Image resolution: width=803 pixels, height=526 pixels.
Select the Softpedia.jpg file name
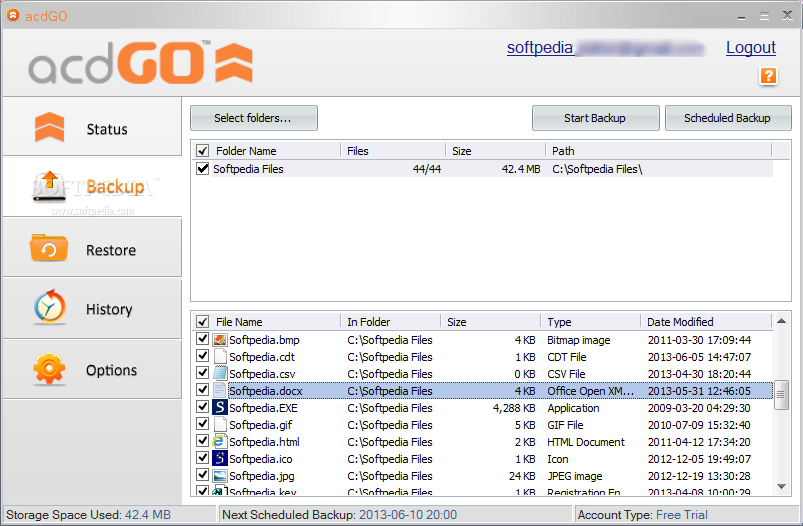pos(262,476)
